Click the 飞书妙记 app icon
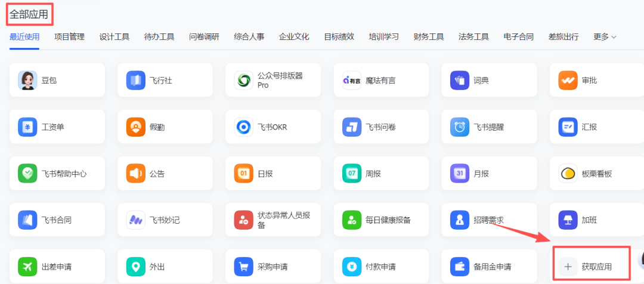 point(136,220)
